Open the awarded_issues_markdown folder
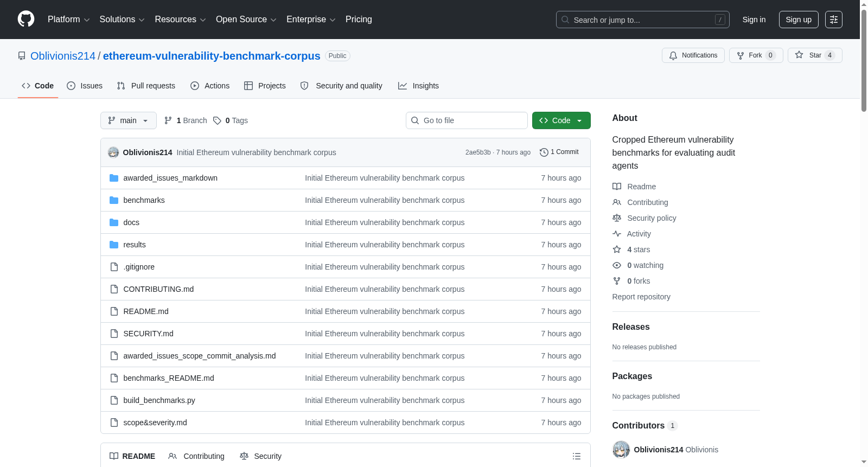 170,178
